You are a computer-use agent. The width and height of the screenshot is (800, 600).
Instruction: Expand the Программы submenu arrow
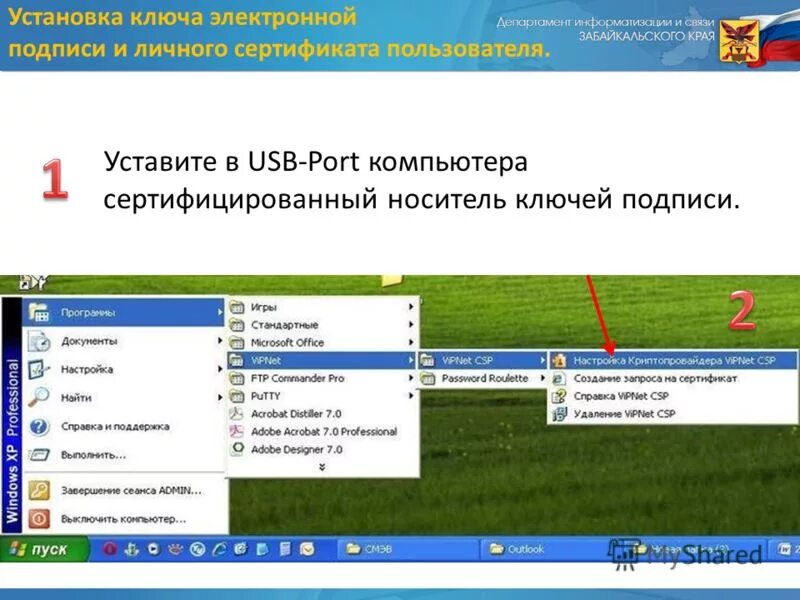tap(220, 312)
